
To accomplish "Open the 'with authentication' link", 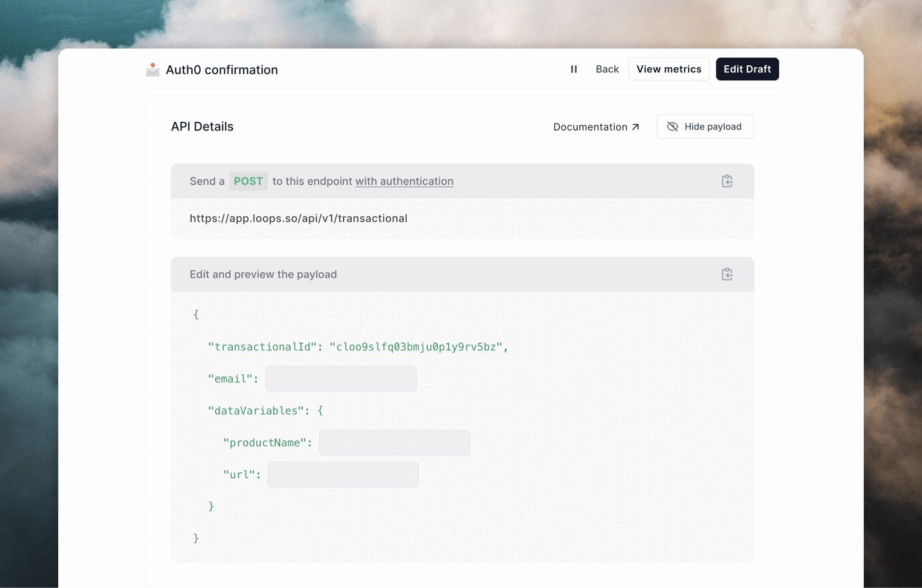I will [404, 181].
